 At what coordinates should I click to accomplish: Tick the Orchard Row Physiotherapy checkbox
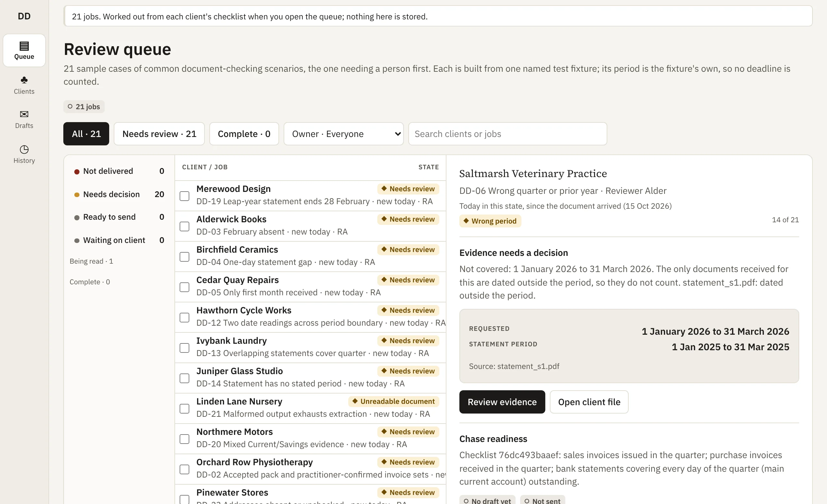click(x=184, y=469)
